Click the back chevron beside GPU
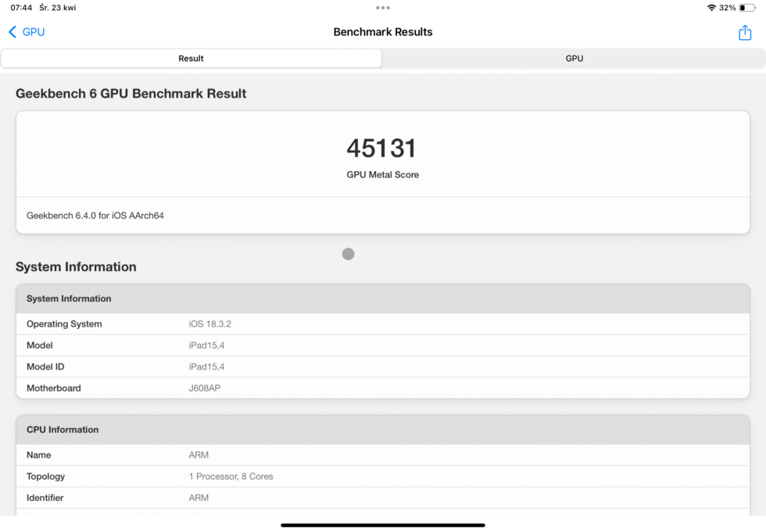 tap(11, 32)
